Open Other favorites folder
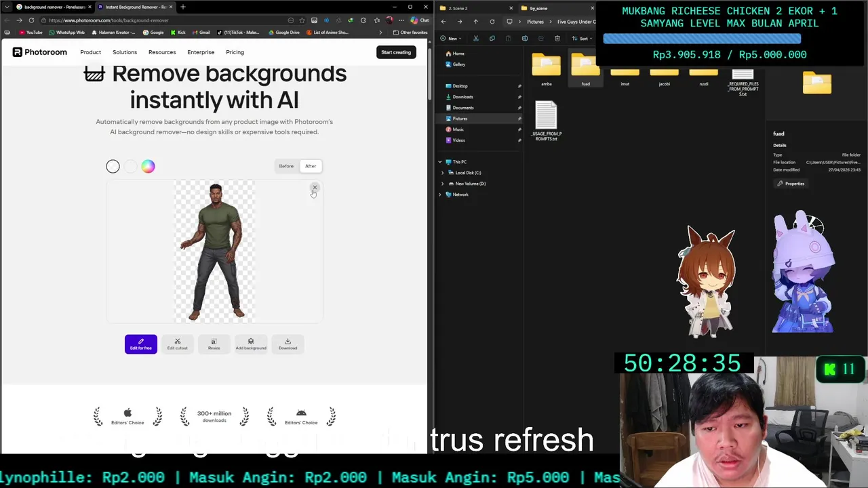The height and width of the screenshot is (488, 868). pyautogui.click(x=410, y=33)
